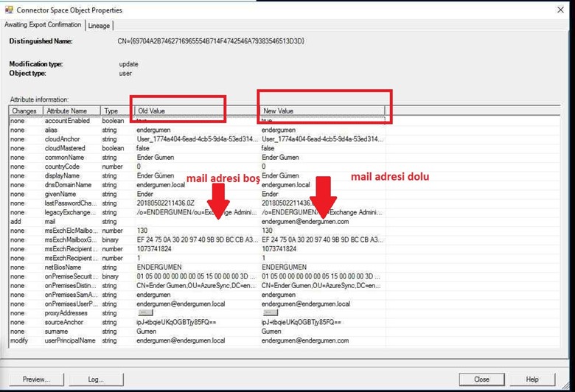Select the Awaiting Export Confirmation tab

(43, 25)
